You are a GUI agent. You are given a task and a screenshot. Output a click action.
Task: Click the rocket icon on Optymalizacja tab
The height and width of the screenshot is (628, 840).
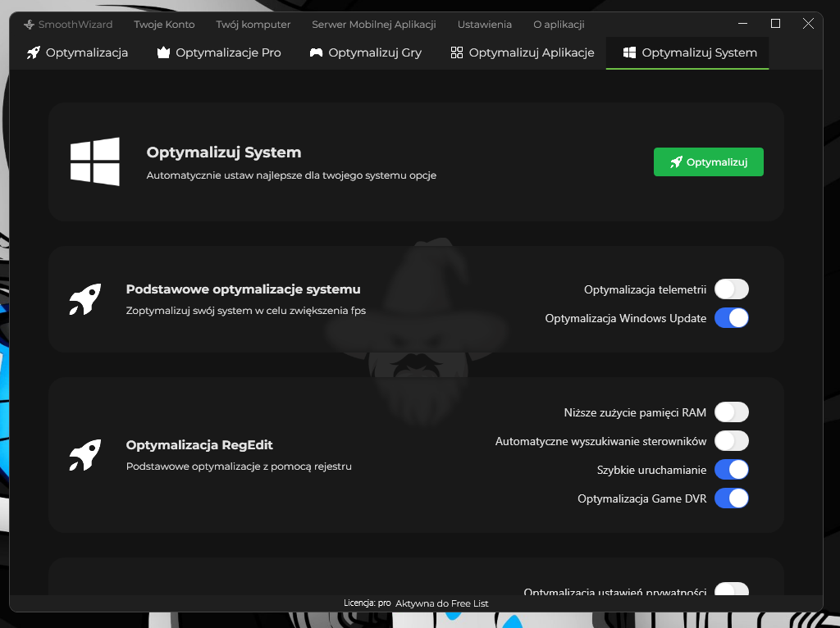tap(33, 52)
